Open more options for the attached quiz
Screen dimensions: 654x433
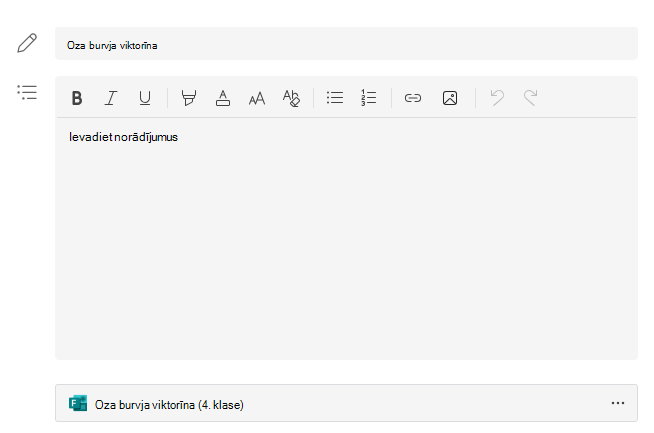pyautogui.click(x=618, y=403)
